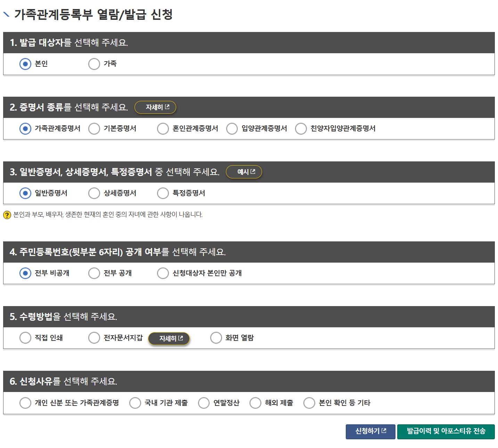The height and width of the screenshot is (448, 498).
Task: Open the 예시 example link in section 3
Action: (x=244, y=171)
